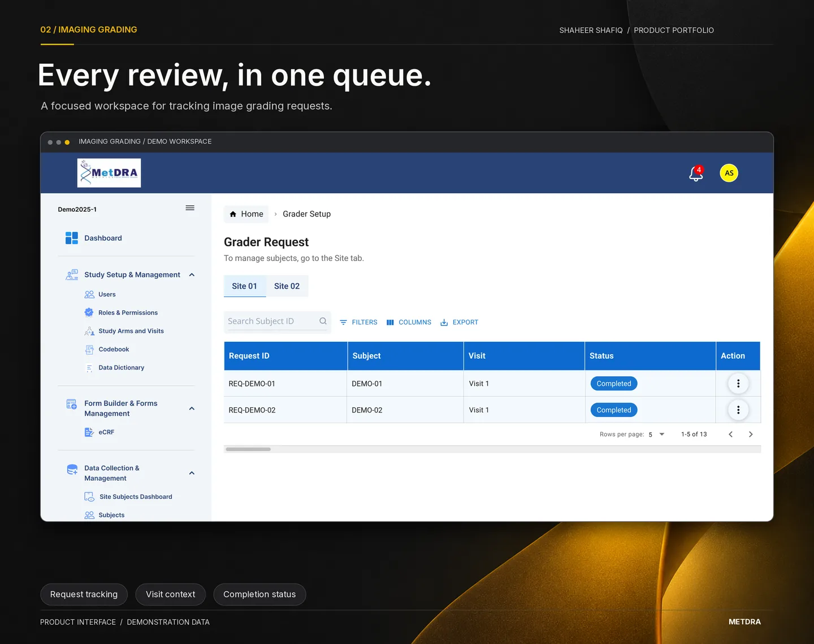Open Site Subjects Dashboard in sidebar

point(136,497)
